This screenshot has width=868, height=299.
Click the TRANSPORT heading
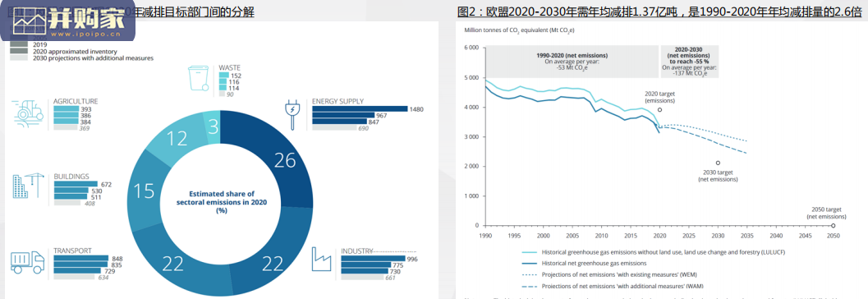pos(72,251)
